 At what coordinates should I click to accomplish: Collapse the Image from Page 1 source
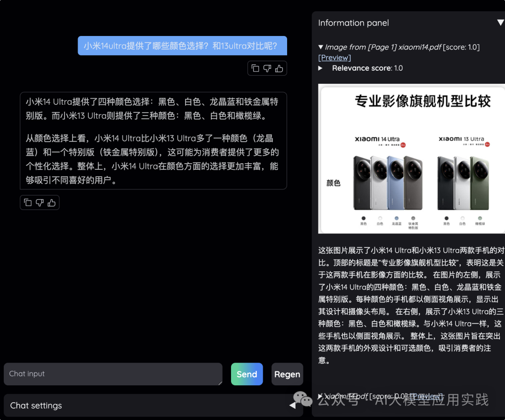tap(321, 47)
